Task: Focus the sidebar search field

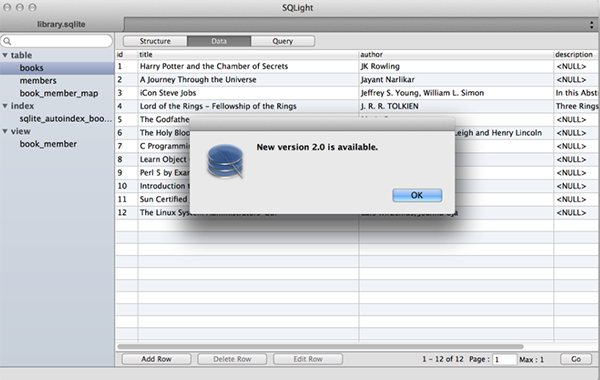Action: 57,41
